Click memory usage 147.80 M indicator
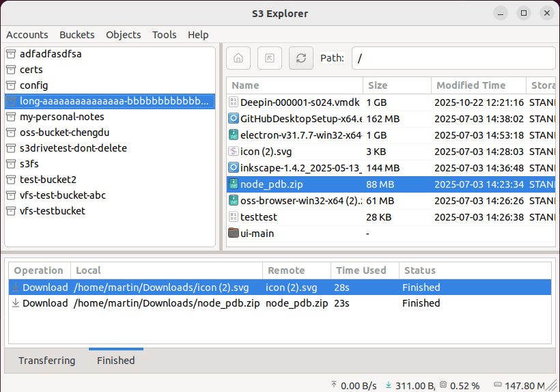 click(x=519, y=386)
